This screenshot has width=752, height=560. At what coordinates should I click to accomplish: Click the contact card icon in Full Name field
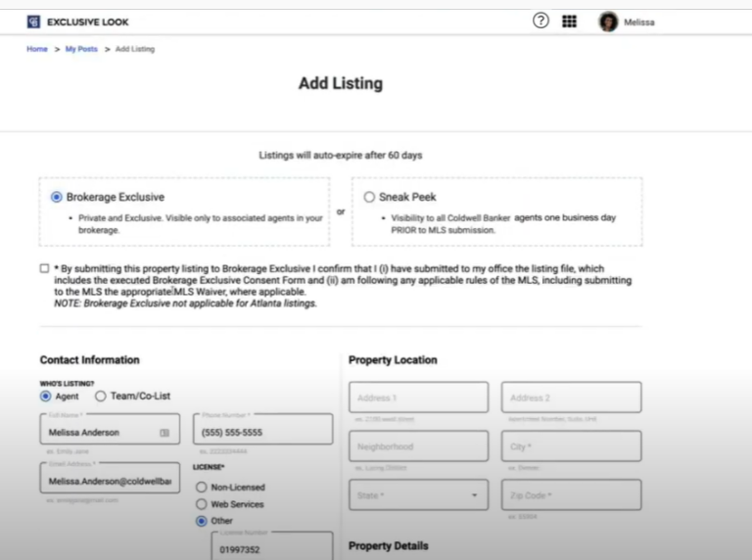164,432
